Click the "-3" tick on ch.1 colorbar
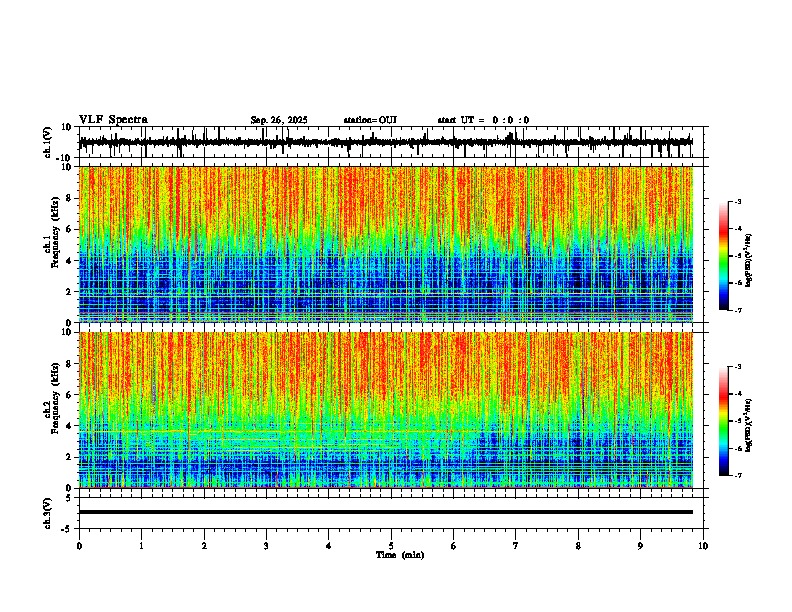The height and width of the screenshot is (612, 792). pyautogui.click(x=737, y=202)
